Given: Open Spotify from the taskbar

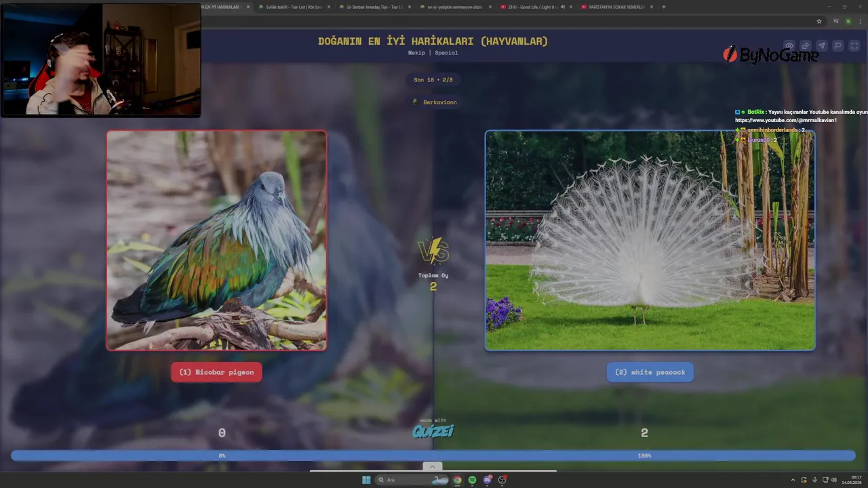Looking at the screenshot, I should tap(473, 480).
